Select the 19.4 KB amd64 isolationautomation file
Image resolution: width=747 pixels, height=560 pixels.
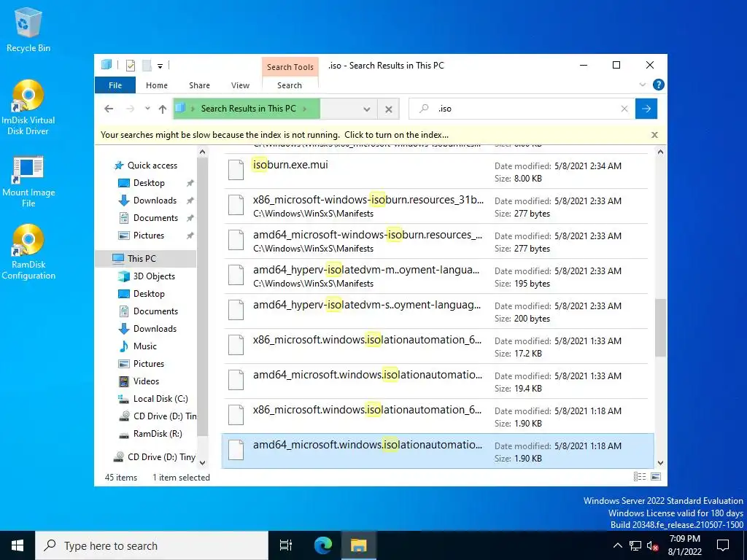(x=437, y=381)
